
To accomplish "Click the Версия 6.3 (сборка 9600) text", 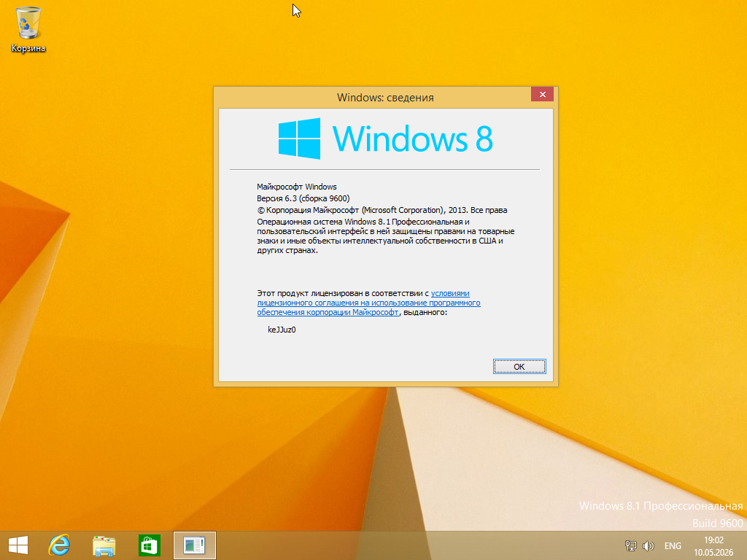I will click(x=303, y=198).
